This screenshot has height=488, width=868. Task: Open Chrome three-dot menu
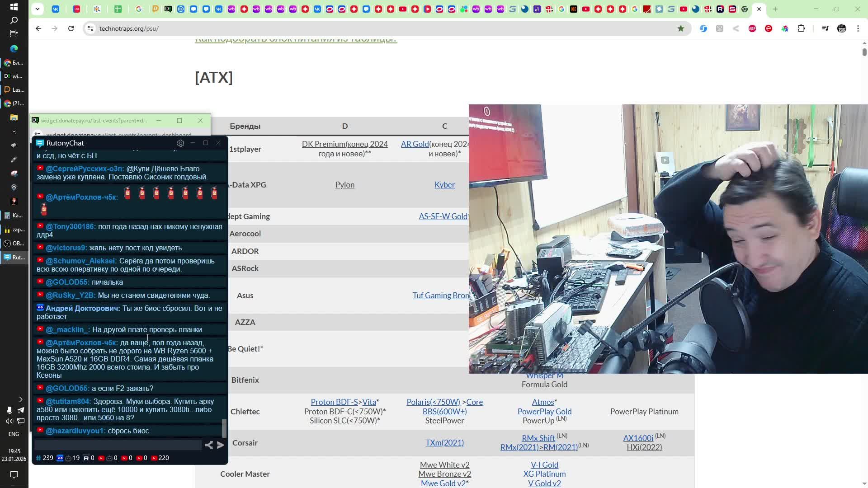click(858, 28)
